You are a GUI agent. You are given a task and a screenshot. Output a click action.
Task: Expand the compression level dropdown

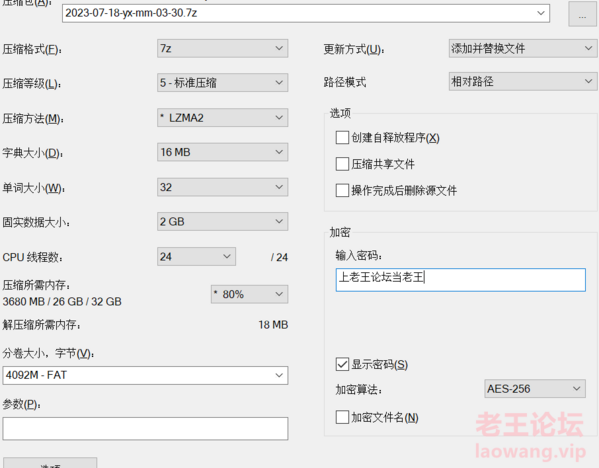pyautogui.click(x=222, y=83)
